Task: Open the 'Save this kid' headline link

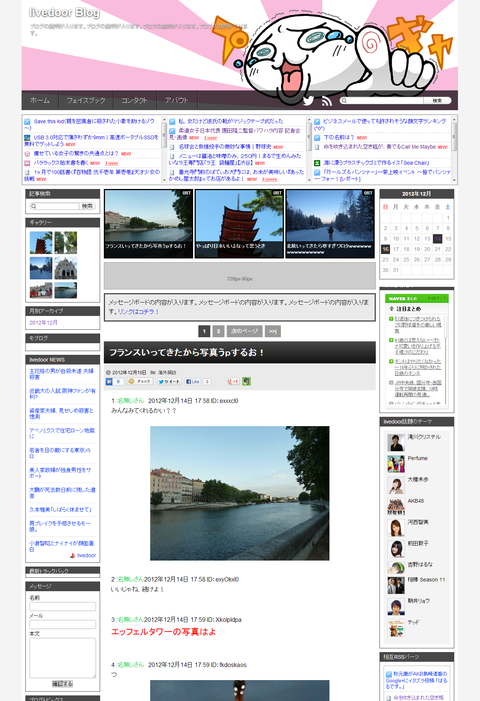Action: pos(90,124)
